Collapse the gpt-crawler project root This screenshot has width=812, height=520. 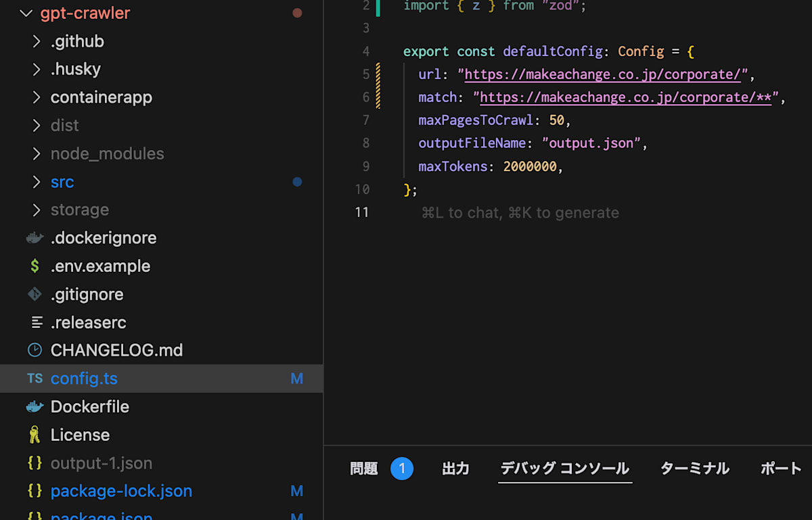click(x=26, y=12)
